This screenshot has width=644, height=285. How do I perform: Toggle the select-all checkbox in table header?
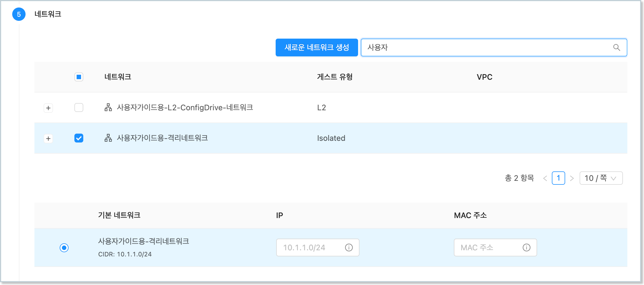click(x=79, y=77)
